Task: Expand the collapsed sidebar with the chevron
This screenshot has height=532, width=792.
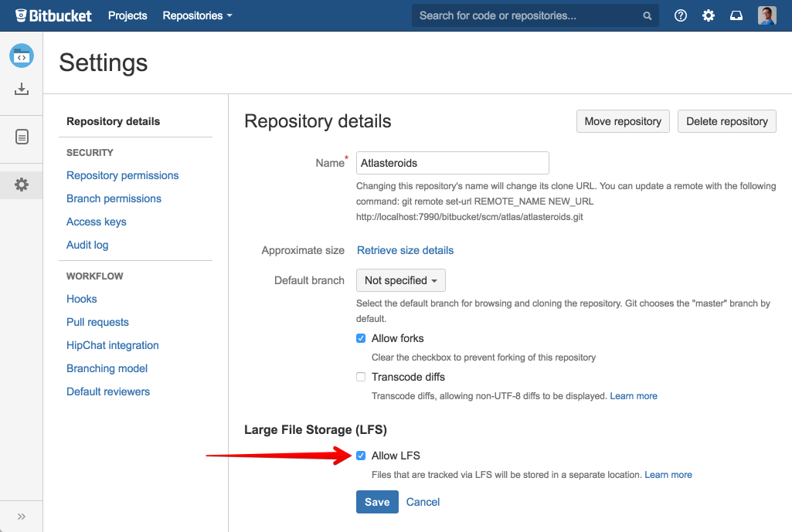Action: [21, 516]
